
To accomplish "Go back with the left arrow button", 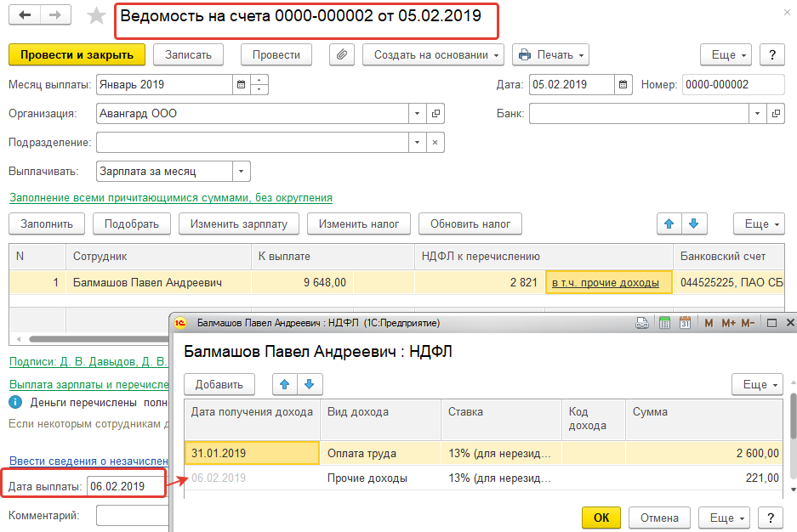I will click(x=25, y=15).
